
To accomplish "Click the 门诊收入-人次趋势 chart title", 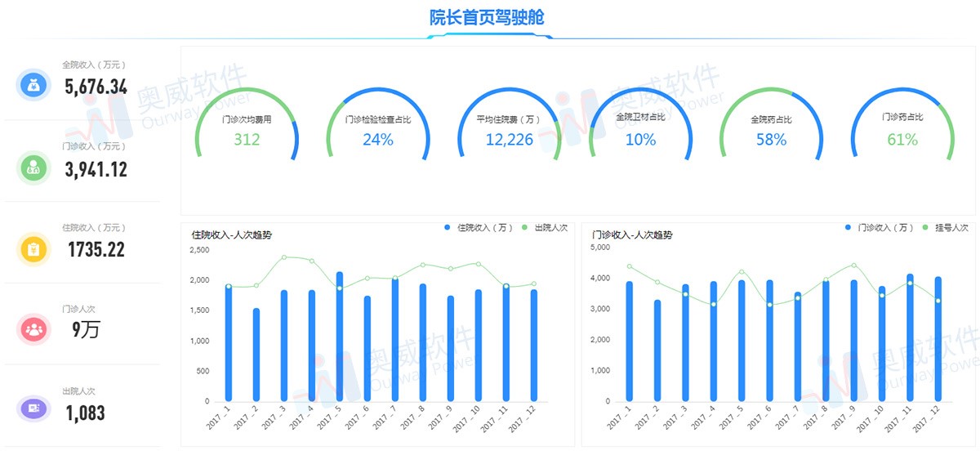I will 632,234.
